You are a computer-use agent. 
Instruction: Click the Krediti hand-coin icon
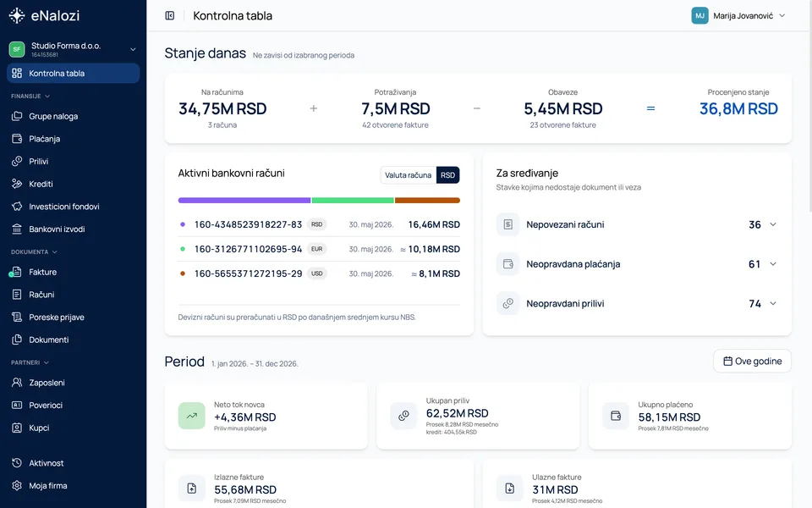pos(17,184)
